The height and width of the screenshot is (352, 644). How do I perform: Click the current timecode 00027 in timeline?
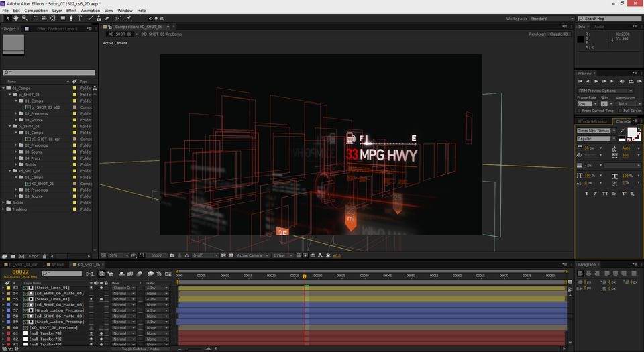coord(21,272)
